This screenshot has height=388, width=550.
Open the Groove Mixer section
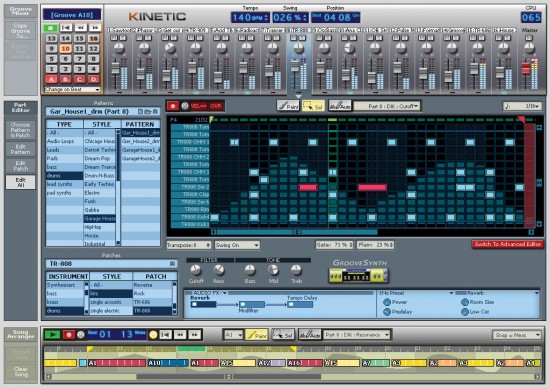[x=21, y=11]
